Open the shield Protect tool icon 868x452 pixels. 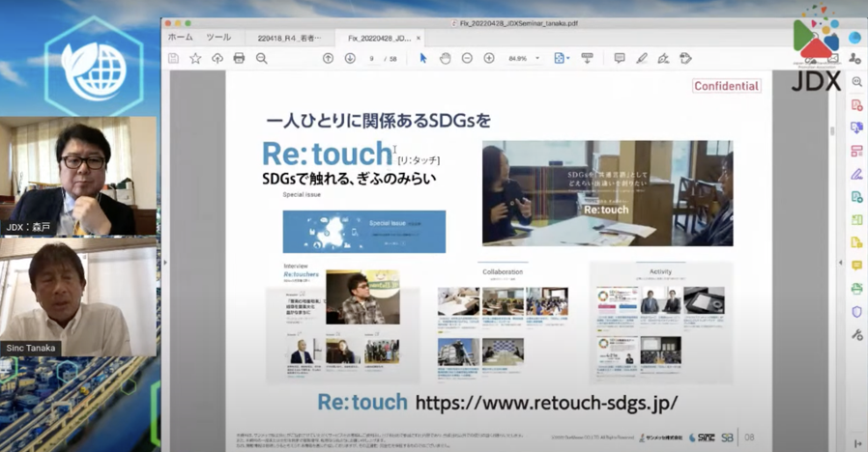tap(857, 312)
